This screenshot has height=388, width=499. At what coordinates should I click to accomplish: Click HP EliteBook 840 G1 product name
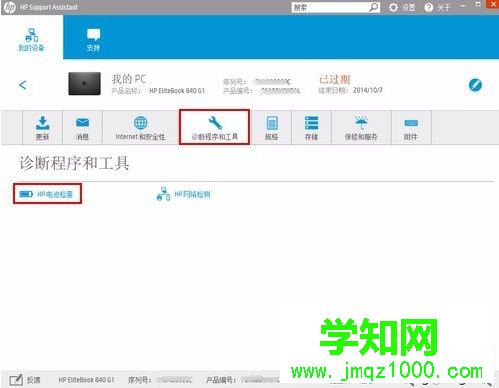click(x=177, y=91)
